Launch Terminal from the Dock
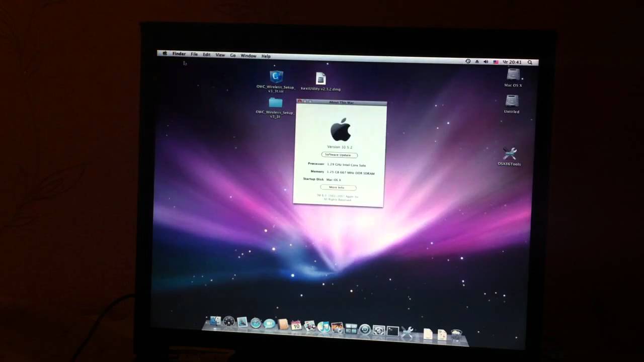This screenshot has width=644, height=362. coord(392,331)
